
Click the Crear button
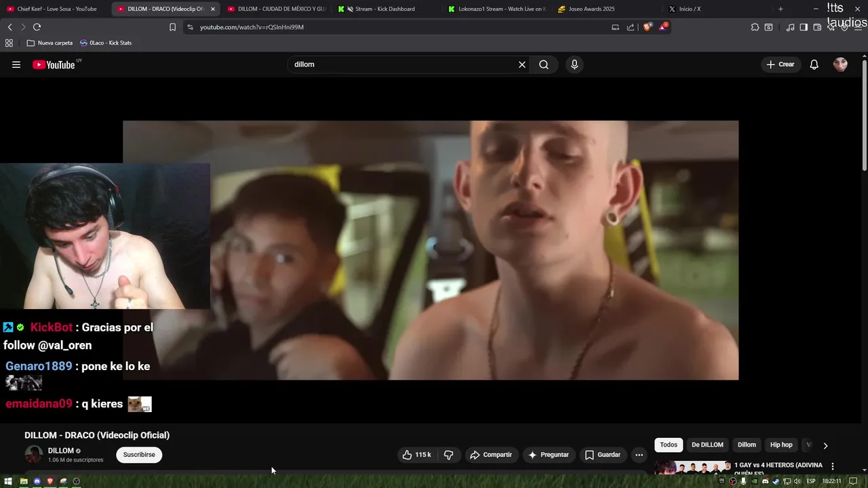click(781, 64)
